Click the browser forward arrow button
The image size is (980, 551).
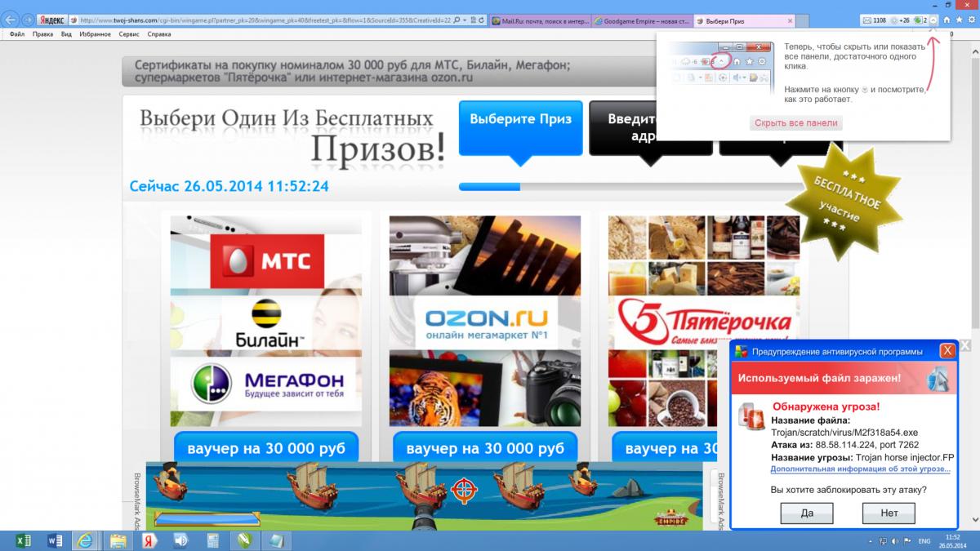[x=28, y=19]
